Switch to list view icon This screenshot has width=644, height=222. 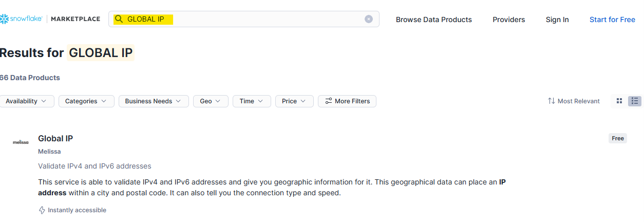tap(635, 101)
